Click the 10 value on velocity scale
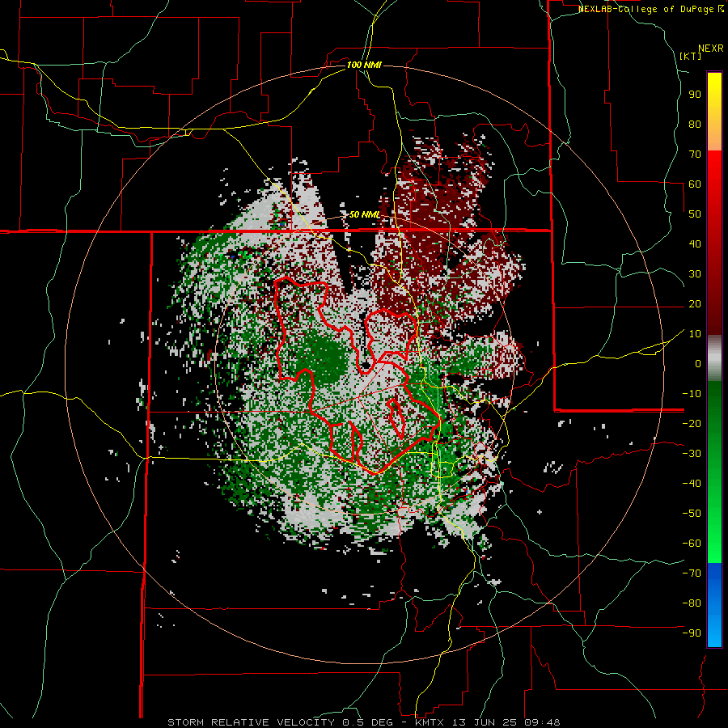This screenshot has width=728, height=728. click(x=695, y=334)
